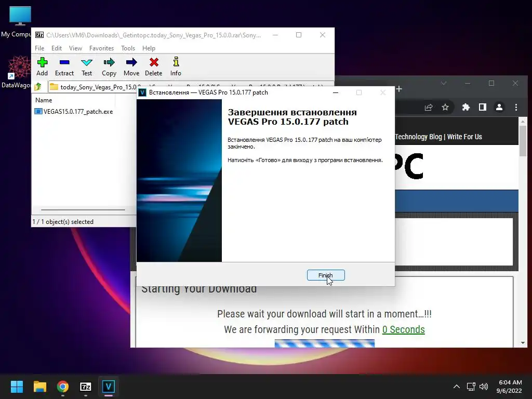Image resolution: width=532 pixels, height=399 pixels.
Task: Open the Chrome profile avatar icon
Action: (x=499, y=108)
